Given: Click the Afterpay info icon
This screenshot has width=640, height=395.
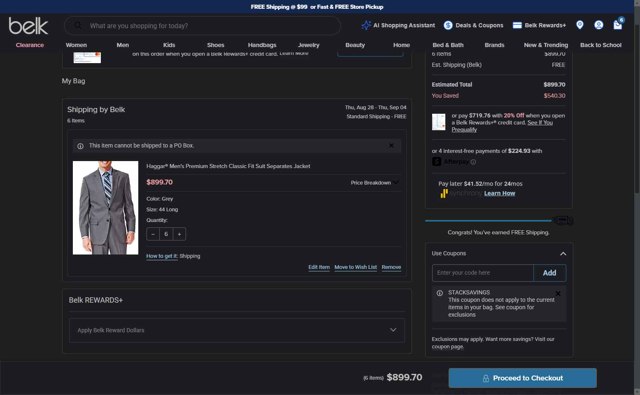Looking at the screenshot, I should (473, 162).
